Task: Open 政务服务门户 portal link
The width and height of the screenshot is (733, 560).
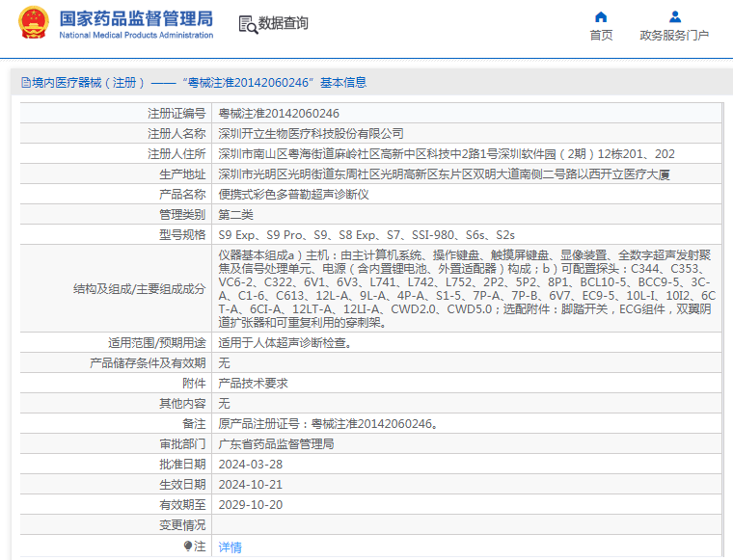Action: (674, 35)
